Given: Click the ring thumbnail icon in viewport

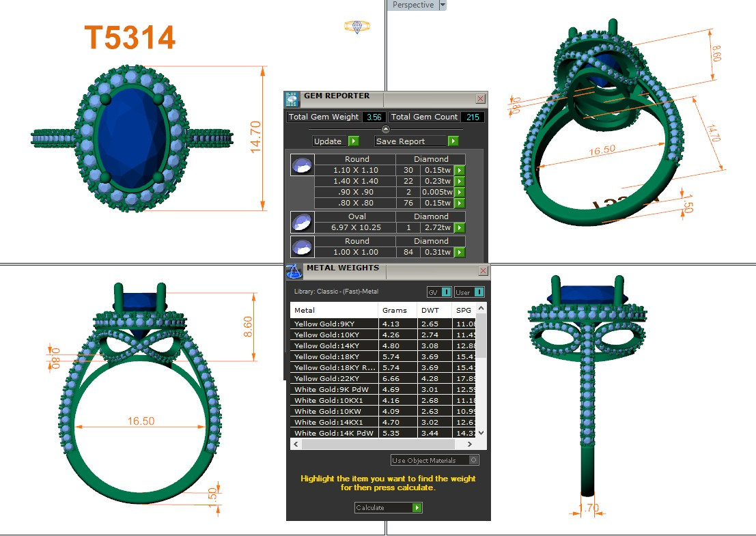Looking at the screenshot, I should pyautogui.click(x=356, y=27).
